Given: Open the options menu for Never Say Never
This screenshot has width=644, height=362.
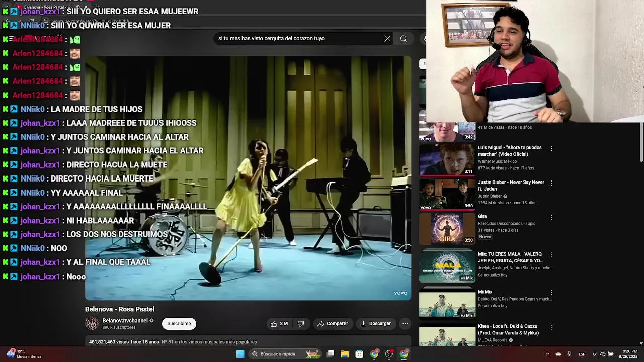Looking at the screenshot, I should (x=551, y=183).
